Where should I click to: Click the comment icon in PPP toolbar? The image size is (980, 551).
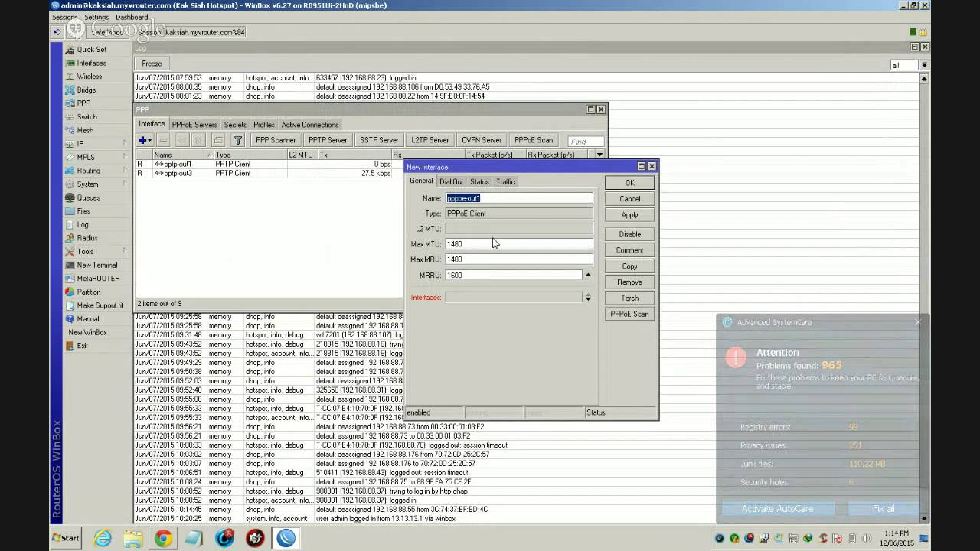pyautogui.click(x=218, y=140)
